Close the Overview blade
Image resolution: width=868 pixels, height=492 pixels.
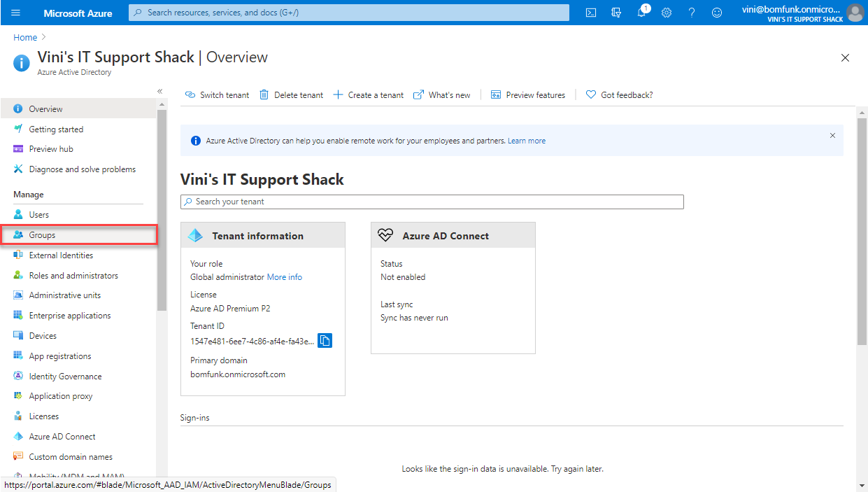tap(845, 58)
